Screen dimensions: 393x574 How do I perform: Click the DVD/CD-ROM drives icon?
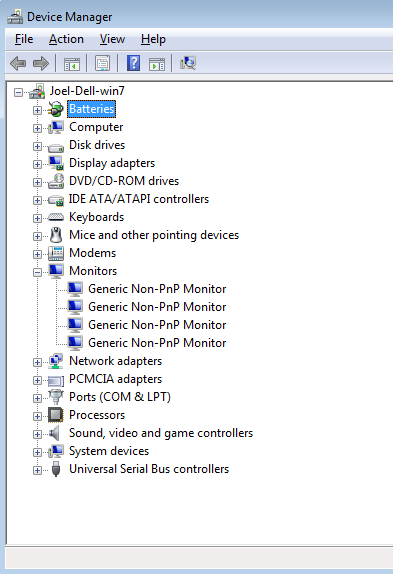[x=56, y=181]
